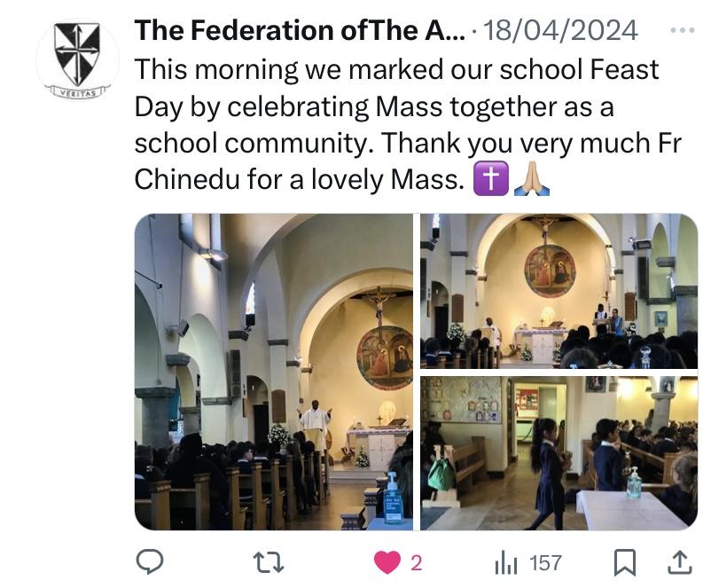703x588 pixels.
Task: Click the 157 views count
Action: point(545,562)
